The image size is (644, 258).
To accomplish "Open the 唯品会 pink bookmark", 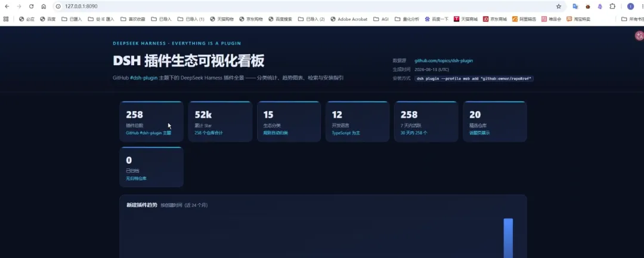I will coord(552,19).
